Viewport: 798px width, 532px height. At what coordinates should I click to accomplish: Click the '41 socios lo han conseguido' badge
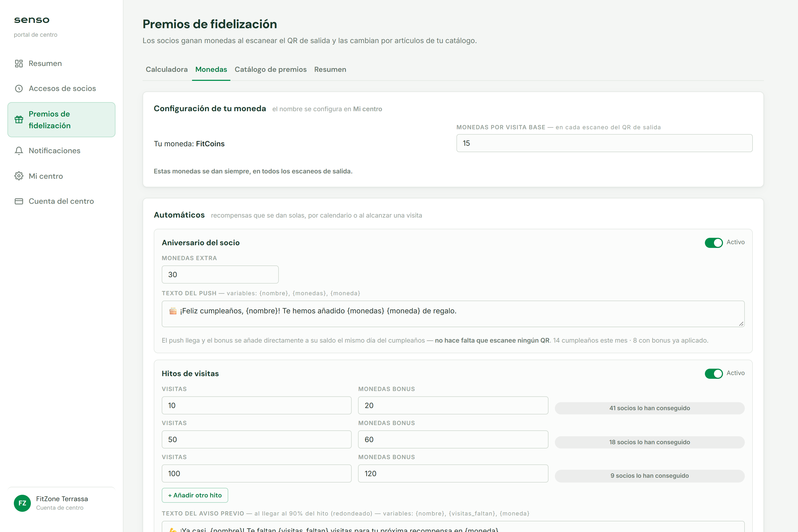point(649,408)
